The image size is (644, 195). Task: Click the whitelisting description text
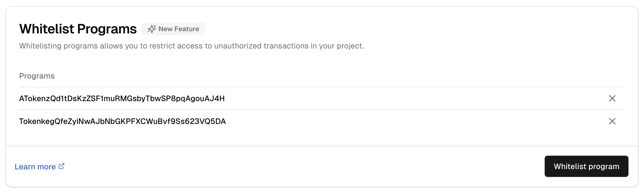[191, 46]
